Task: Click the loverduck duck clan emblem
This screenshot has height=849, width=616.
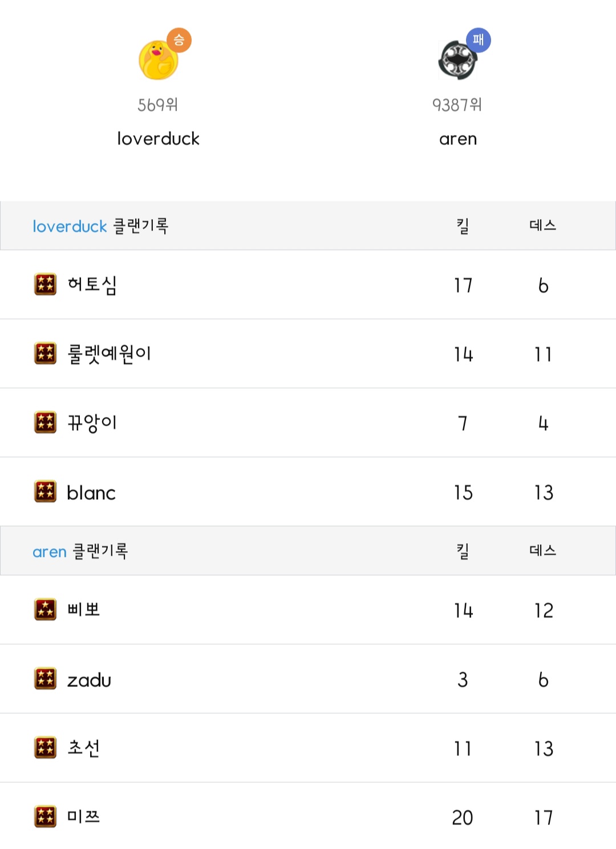Action: point(158,60)
